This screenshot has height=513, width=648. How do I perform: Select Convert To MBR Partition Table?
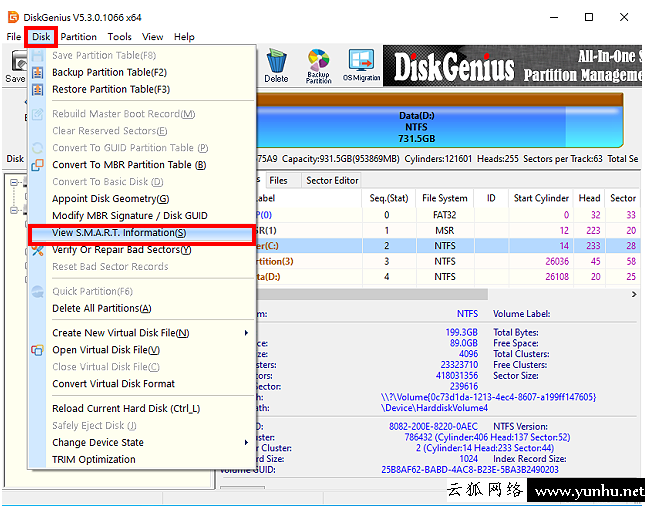pos(129,165)
